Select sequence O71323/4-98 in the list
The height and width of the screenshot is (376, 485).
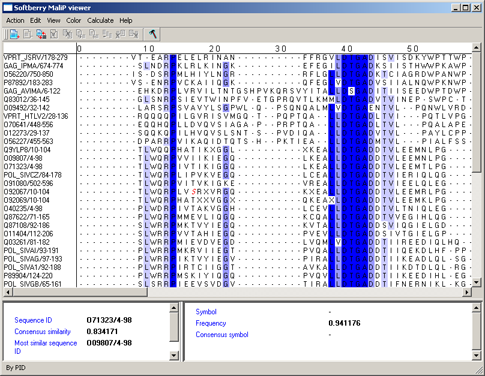(23, 166)
